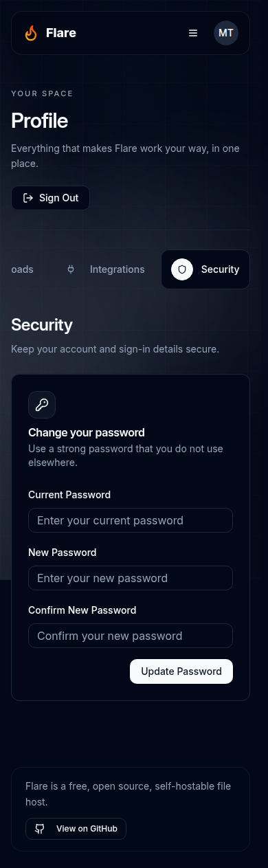This screenshot has height=868, width=268.
Task: Click the Flare brand name text
Action: 61,33
